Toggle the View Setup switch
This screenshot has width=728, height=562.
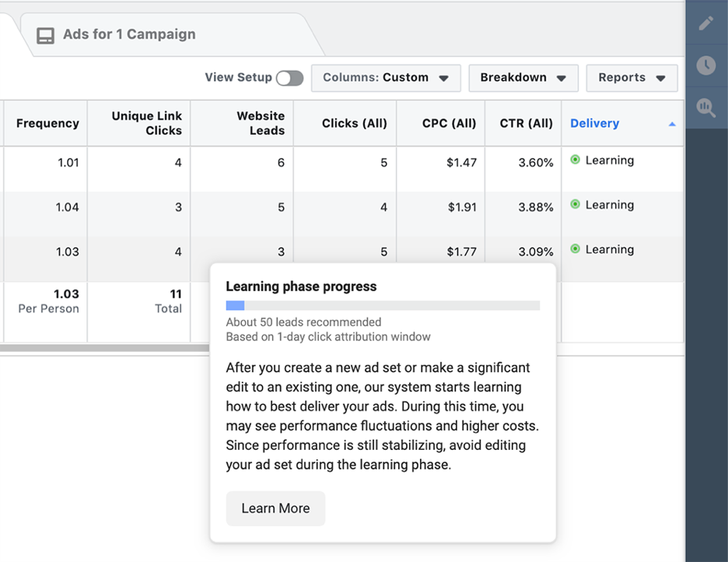289,78
